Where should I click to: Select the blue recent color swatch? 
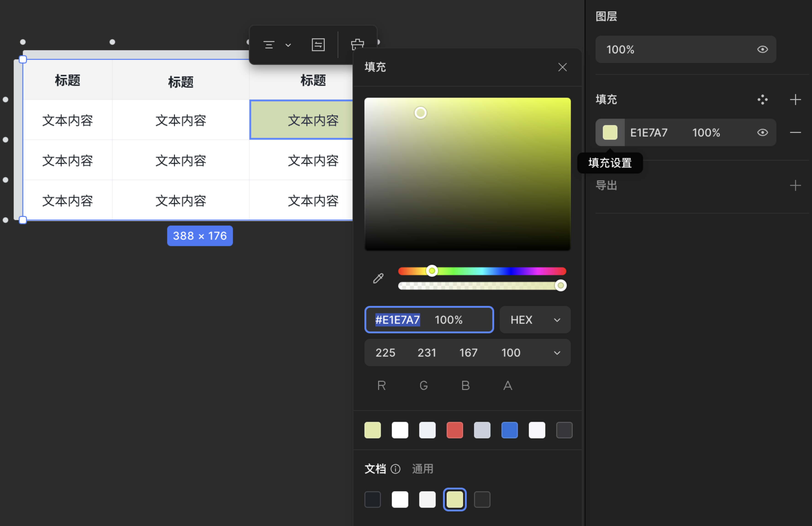coord(509,430)
